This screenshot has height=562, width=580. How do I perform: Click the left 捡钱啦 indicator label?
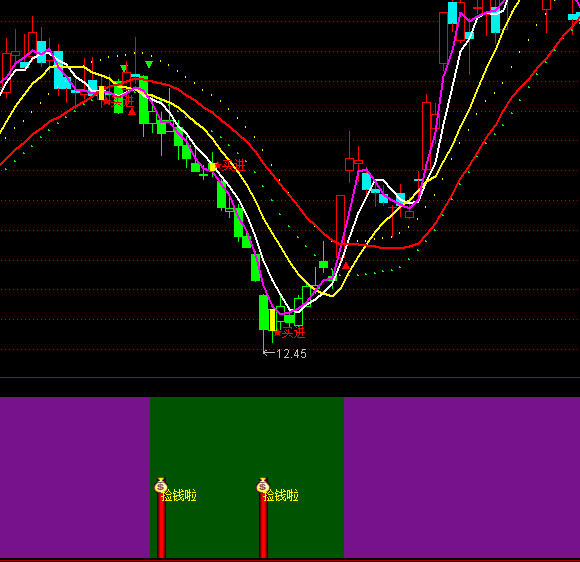click(x=179, y=495)
